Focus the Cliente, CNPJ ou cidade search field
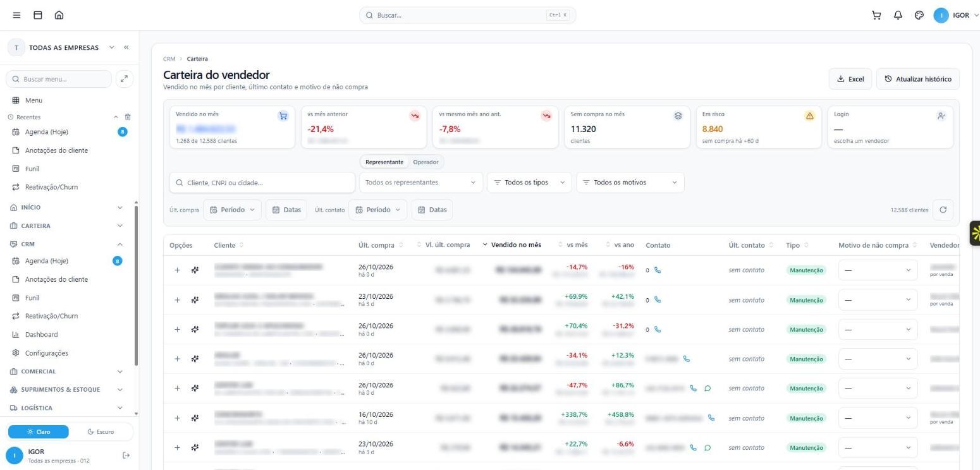980x470 pixels. (x=262, y=183)
